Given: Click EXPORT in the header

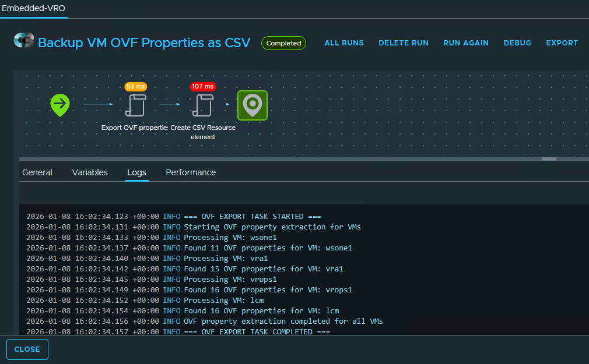Looking at the screenshot, I should click(562, 43).
